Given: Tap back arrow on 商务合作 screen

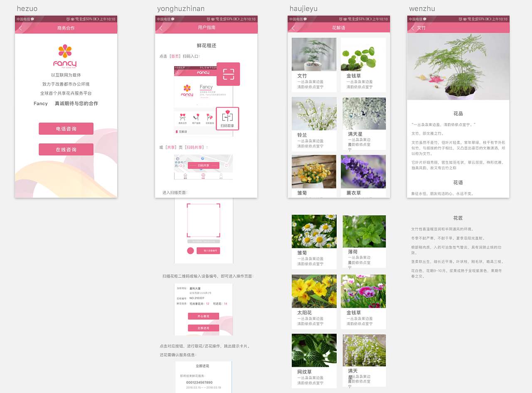Looking at the screenshot, I should coord(21,28).
